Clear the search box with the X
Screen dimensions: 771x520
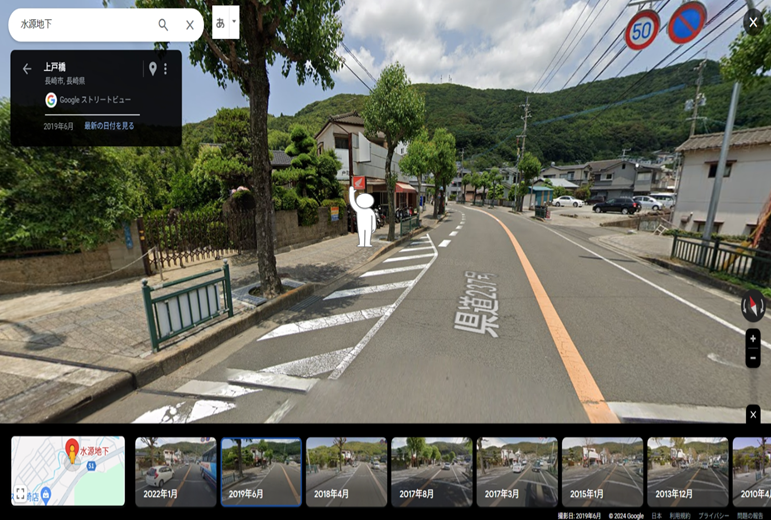(x=190, y=25)
